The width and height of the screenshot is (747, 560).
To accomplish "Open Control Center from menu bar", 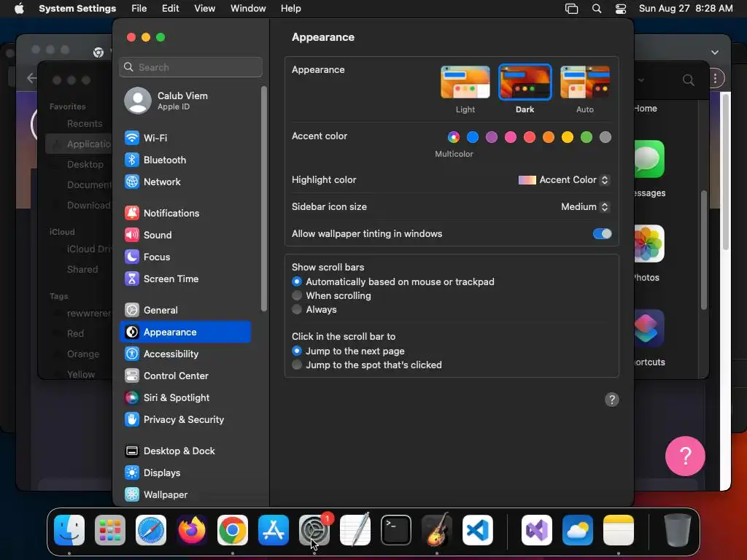I will click(x=621, y=9).
